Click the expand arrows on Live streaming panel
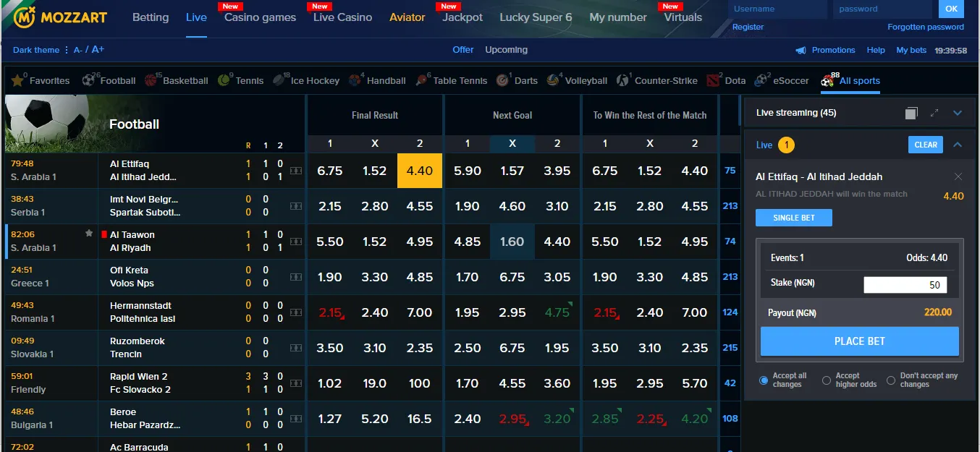Viewport: 980px width, 452px height. click(934, 113)
